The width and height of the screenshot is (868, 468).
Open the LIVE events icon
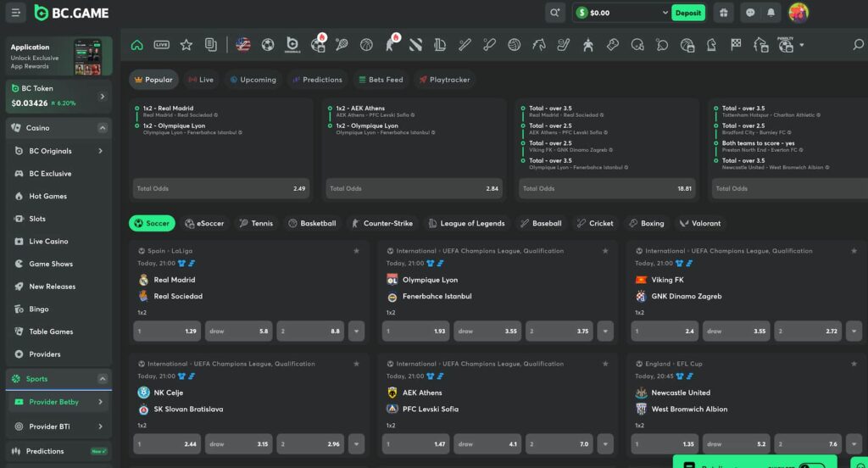point(162,45)
